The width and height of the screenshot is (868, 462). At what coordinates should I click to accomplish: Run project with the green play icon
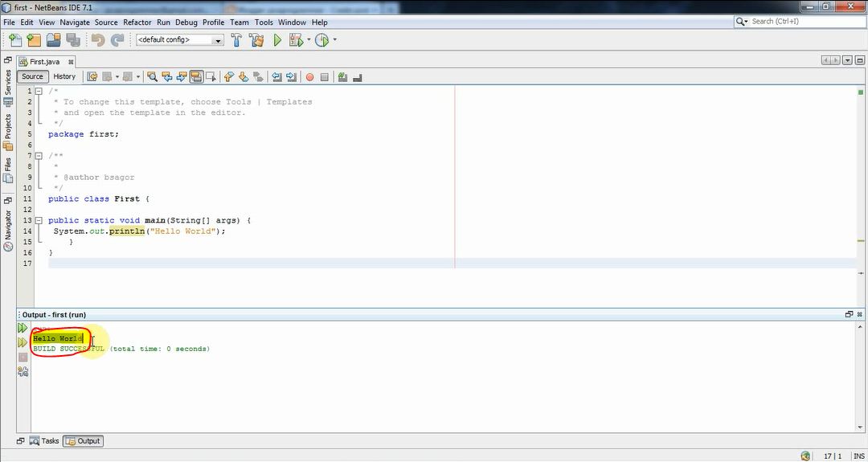(277, 40)
